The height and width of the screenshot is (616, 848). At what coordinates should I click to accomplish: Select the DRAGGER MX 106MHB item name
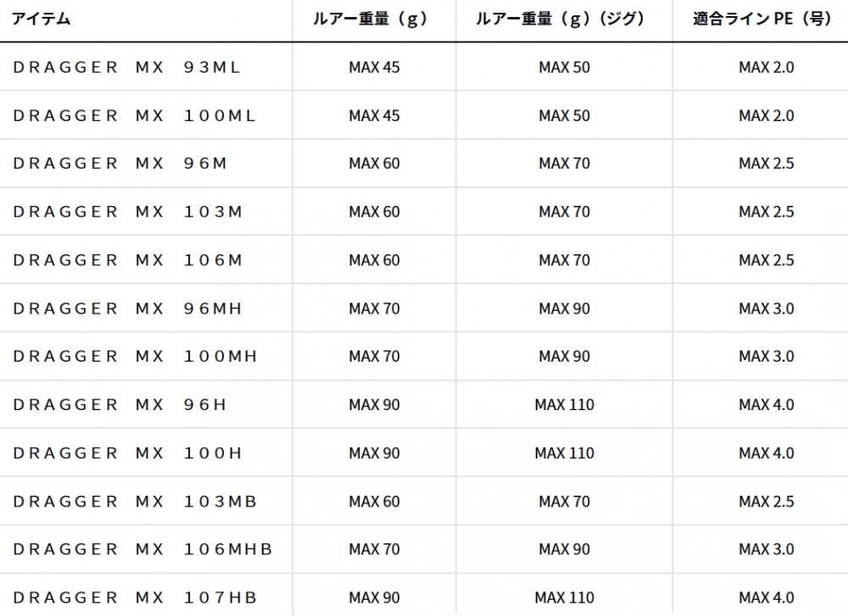point(142,549)
